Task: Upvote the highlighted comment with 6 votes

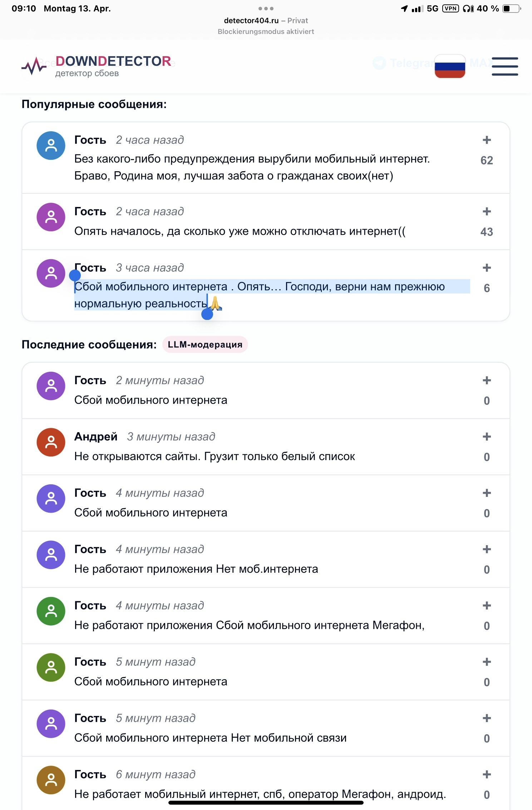Action: 487,268
